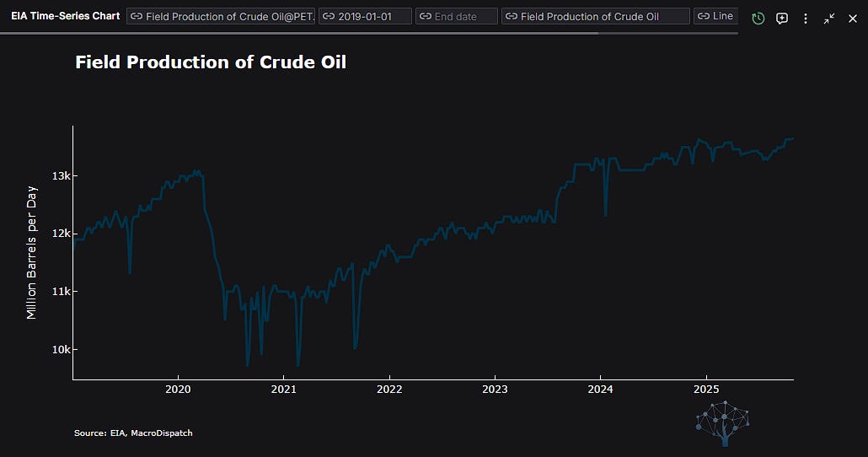Click the green refresh history icon
Screen dimensions: 868x457
click(758, 19)
